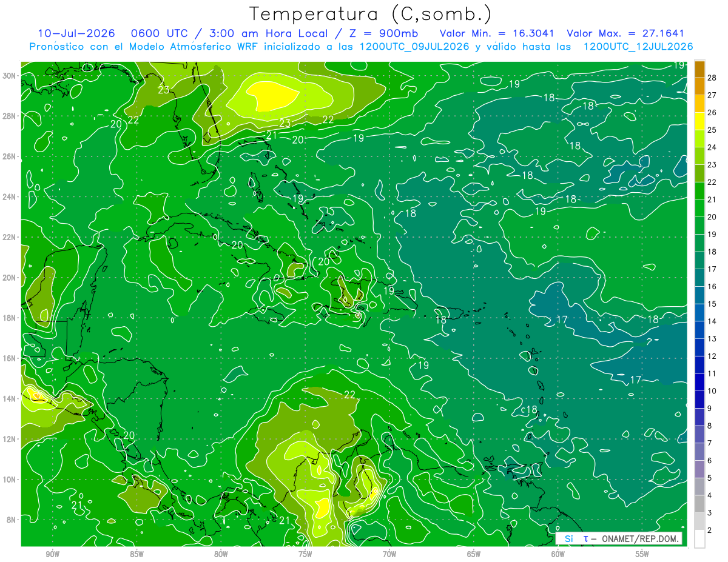
Task: Click colorbar scale label "28"
Action: pyautogui.click(x=712, y=78)
